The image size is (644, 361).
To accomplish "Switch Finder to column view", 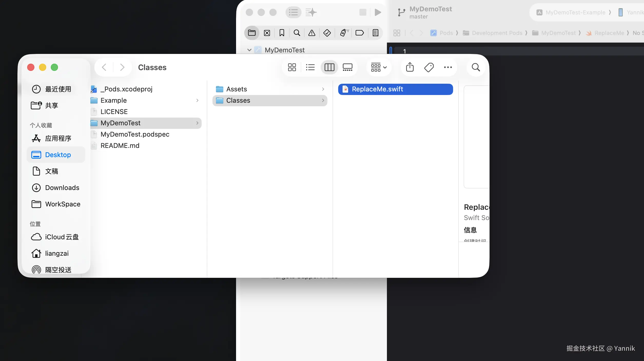I will tap(329, 67).
